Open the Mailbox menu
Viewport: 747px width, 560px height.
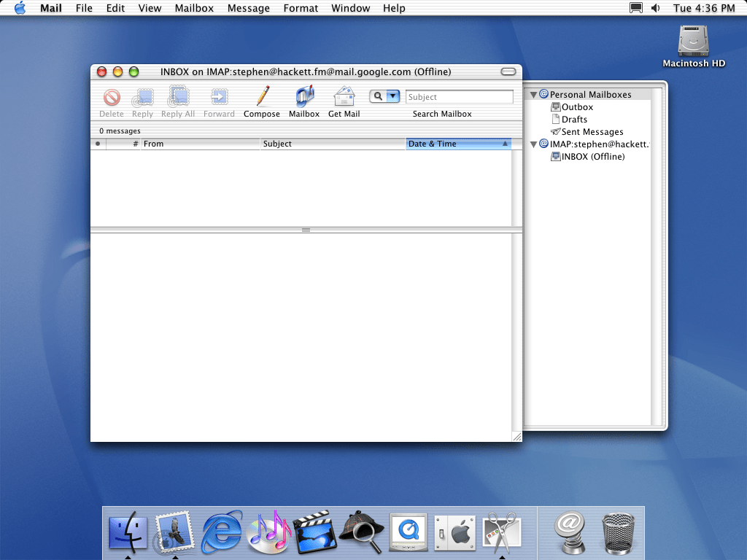click(x=193, y=8)
